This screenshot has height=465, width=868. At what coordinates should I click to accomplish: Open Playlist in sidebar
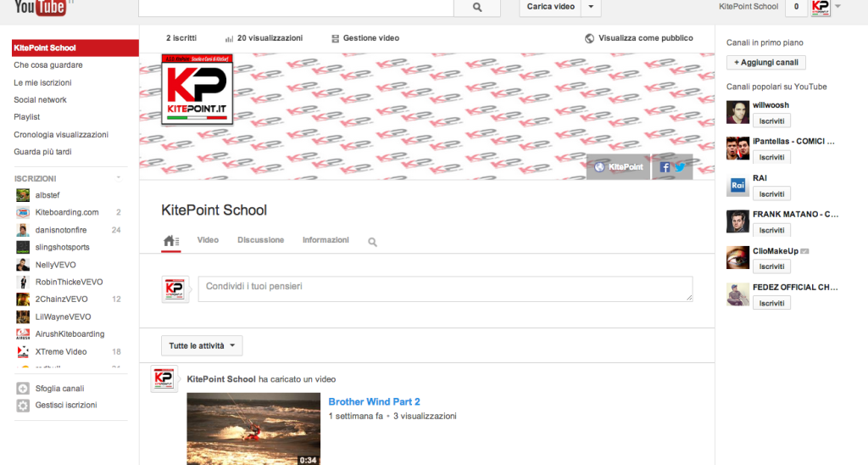(26, 117)
